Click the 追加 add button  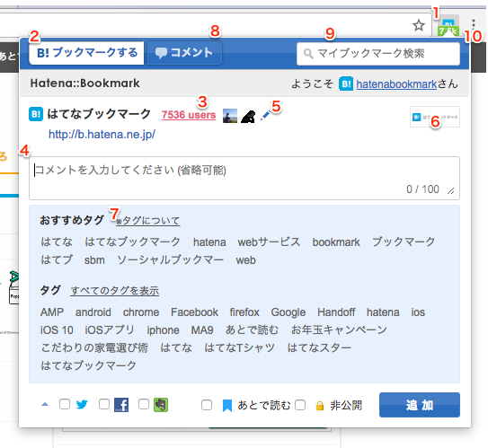(420, 405)
